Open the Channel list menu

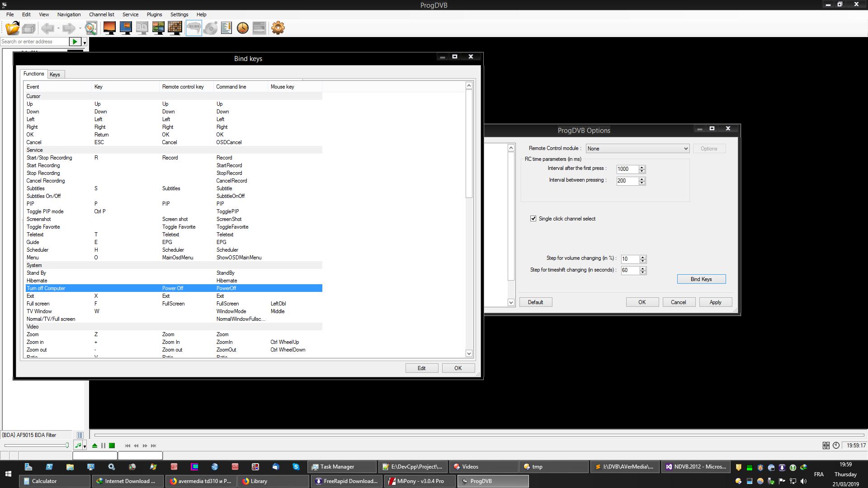click(101, 14)
